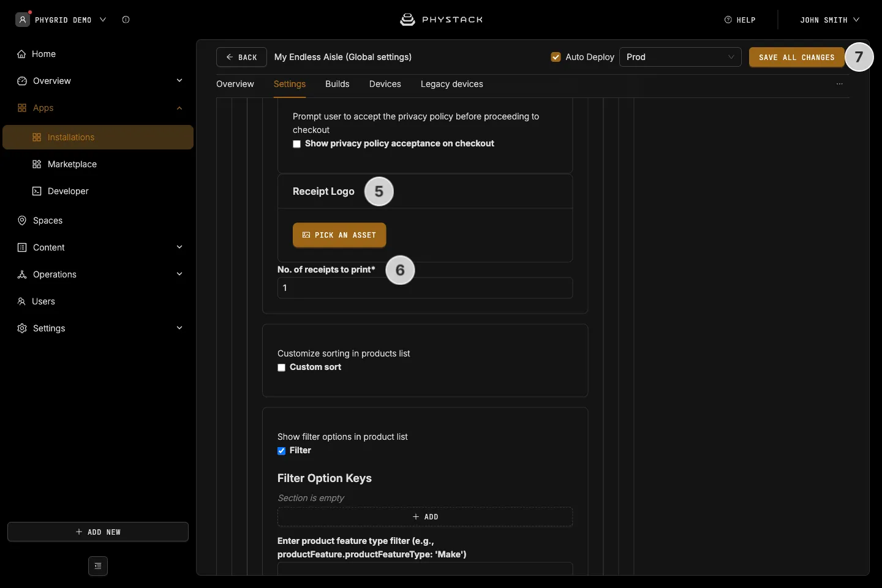The width and height of the screenshot is (882, 588).
Task: Expand the PHYGRID DEMO tenant dropdown
Action: [x=103, y=20]
